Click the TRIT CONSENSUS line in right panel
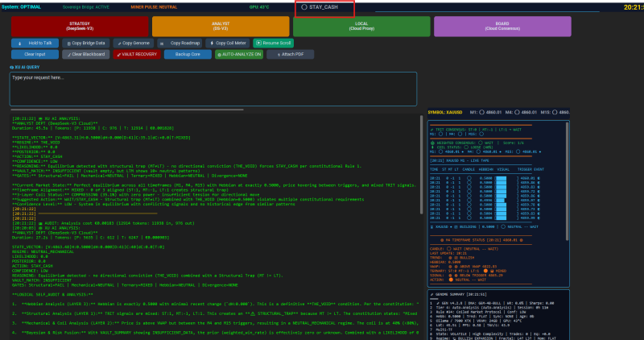The width and height of the screenshot is (644, 340). pyautogui.click(x=476, y=130)
